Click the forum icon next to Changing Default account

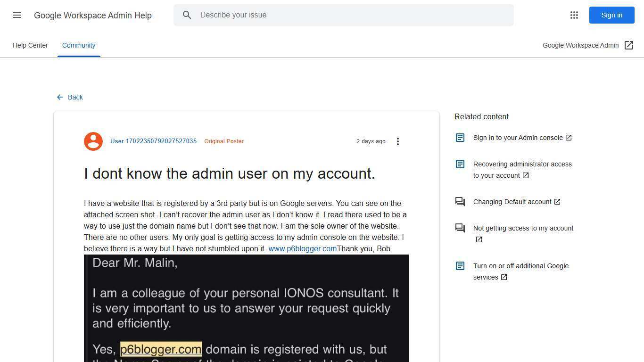pyautogui.click(x=460, y=202)
